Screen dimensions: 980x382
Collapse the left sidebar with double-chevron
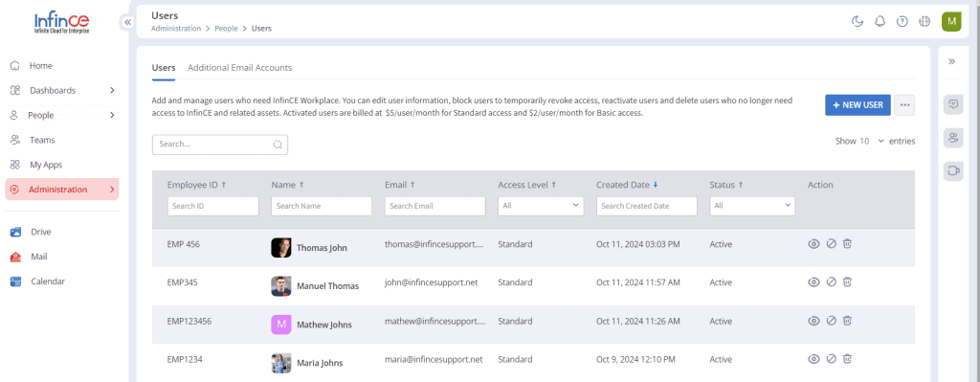pyautogui.click(x=127, y=22)
